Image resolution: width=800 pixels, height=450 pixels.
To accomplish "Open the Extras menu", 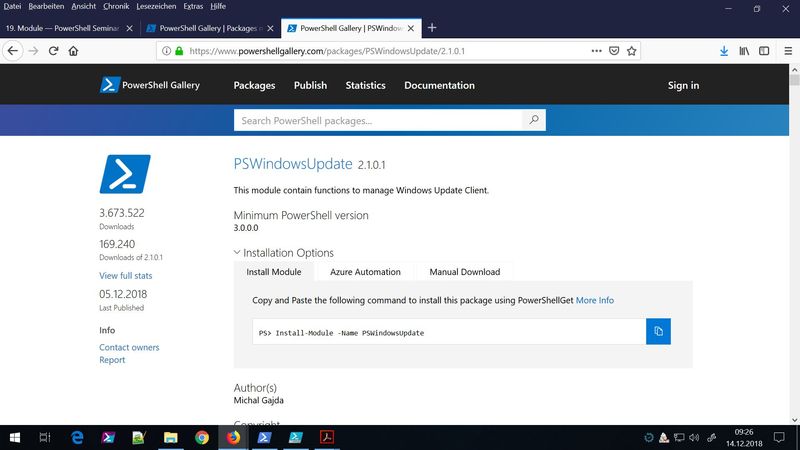I will (x=193, y=6).
